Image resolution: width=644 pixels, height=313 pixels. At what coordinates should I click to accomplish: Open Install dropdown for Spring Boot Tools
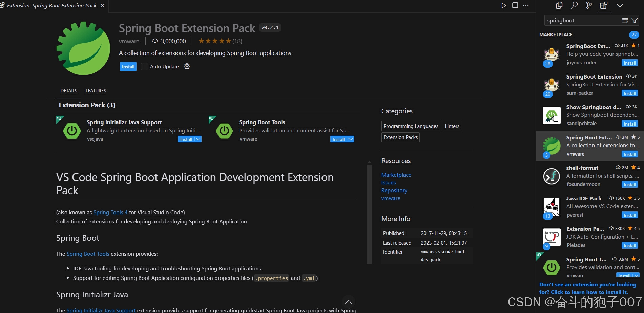click(351, 139)
